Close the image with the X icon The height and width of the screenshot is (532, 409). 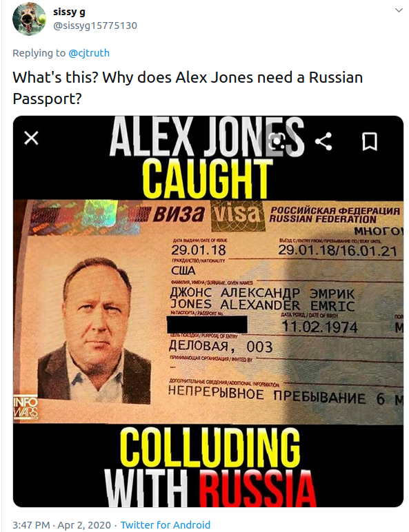pos(31,138)
